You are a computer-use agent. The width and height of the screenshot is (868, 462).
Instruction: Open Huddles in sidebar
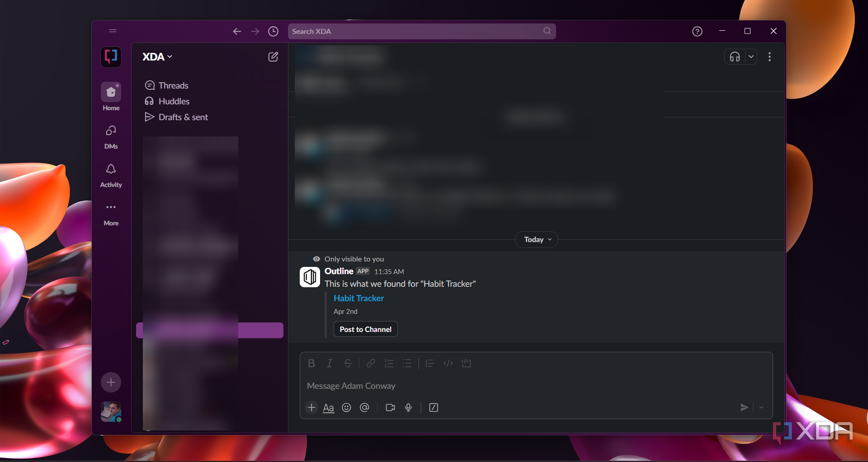click(167, 101)
